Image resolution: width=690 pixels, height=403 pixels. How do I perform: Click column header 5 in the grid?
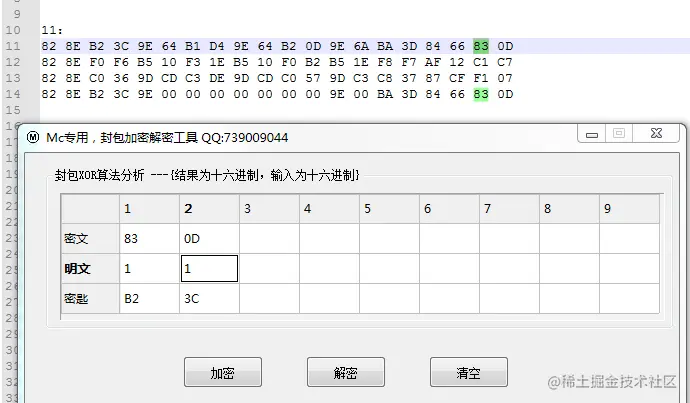389,209
